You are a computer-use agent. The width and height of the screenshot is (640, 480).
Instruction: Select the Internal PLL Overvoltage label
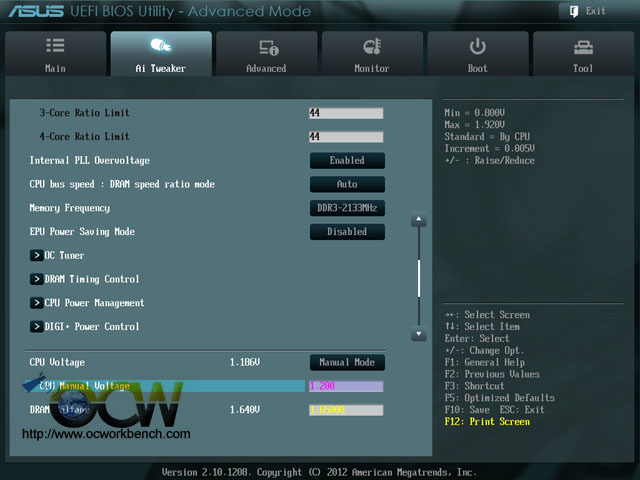pyautogui.click(x=89, y=160)
